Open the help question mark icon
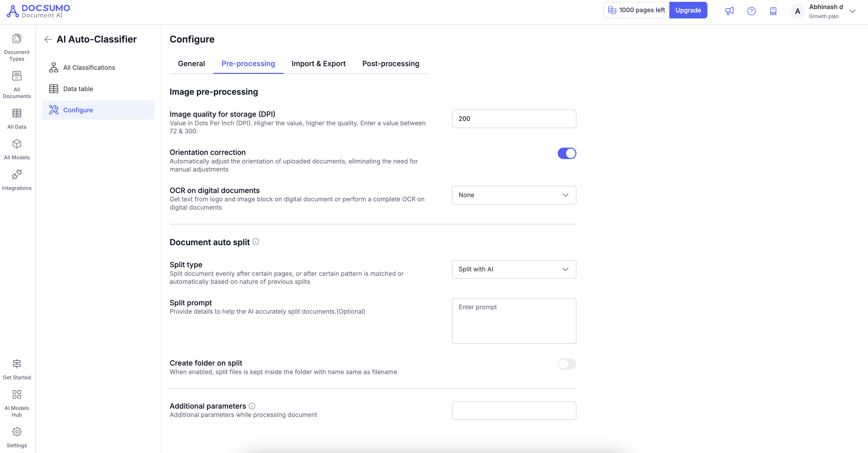This screenshot has width=868, height=453. coord(751,11)
